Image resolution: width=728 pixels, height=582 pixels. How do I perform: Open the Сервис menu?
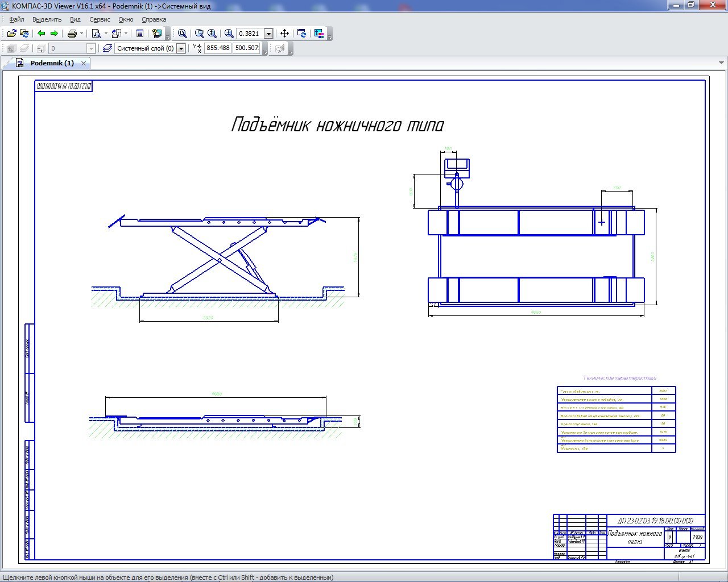click(100, 19)
